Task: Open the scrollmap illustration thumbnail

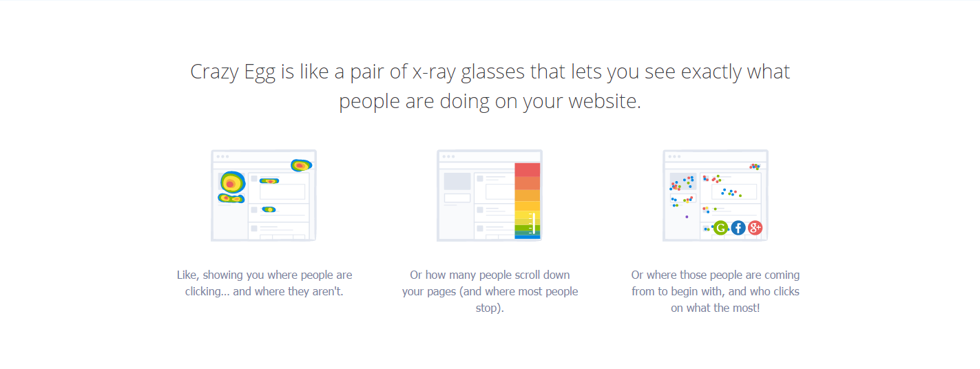Action: 489,196
